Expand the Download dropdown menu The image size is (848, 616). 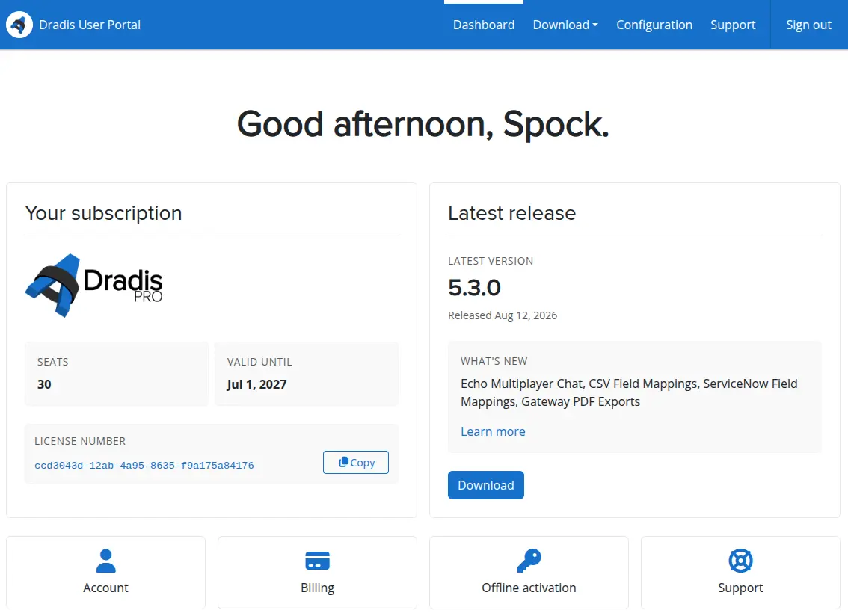(x=565, y=25)
